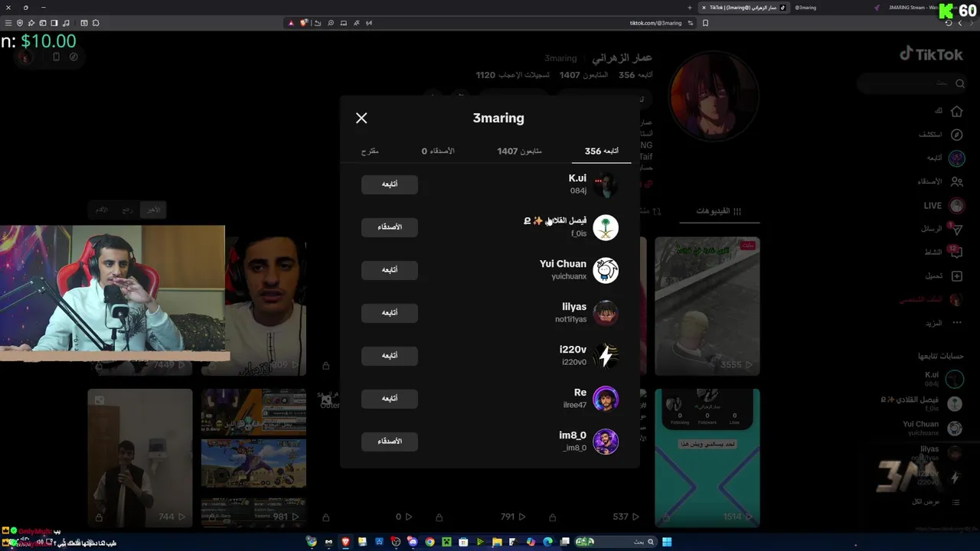Follow Yui Chuan with the أتابعه button
Image resolution: width=980 pixels, height=551 pixels.
[390, 270]
